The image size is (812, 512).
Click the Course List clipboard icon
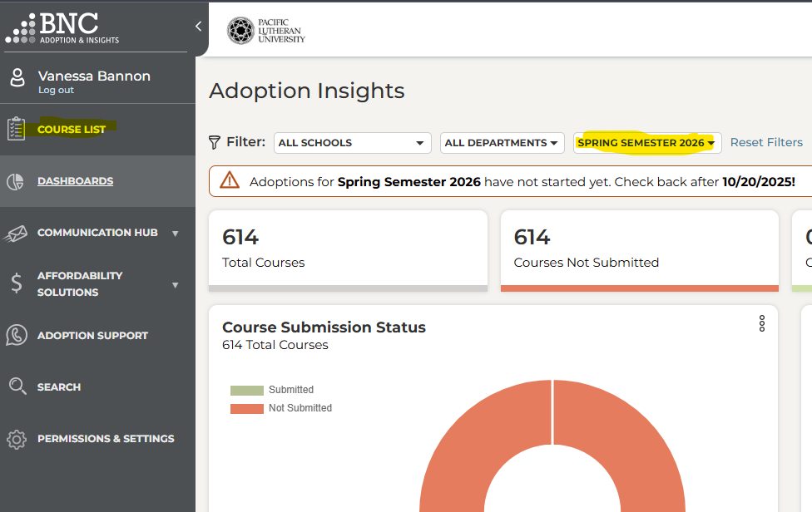17,129
